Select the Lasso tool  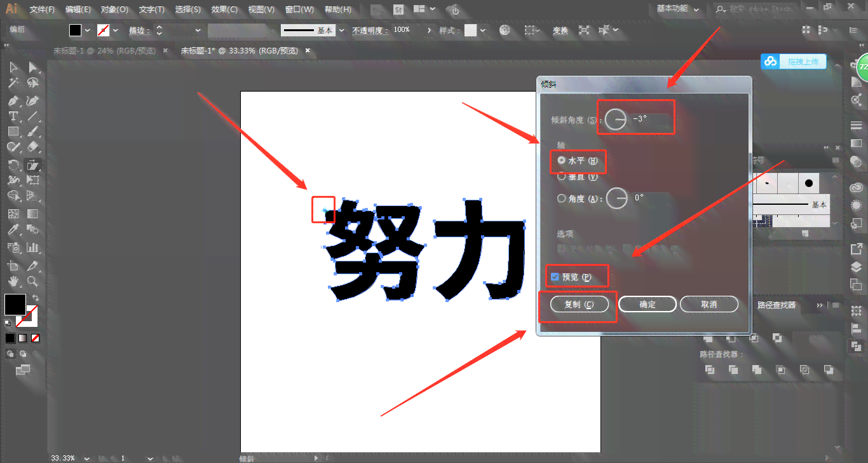pos(33,83)
